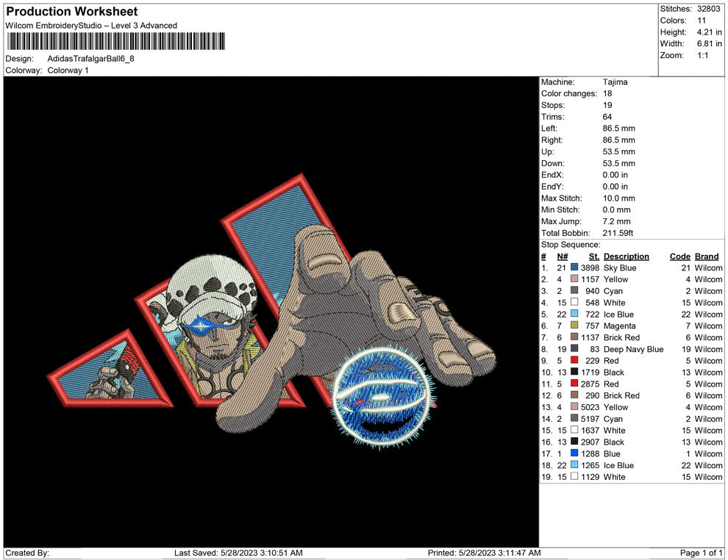Click the Code column header
728x560 pixels.
coord(680,256)
